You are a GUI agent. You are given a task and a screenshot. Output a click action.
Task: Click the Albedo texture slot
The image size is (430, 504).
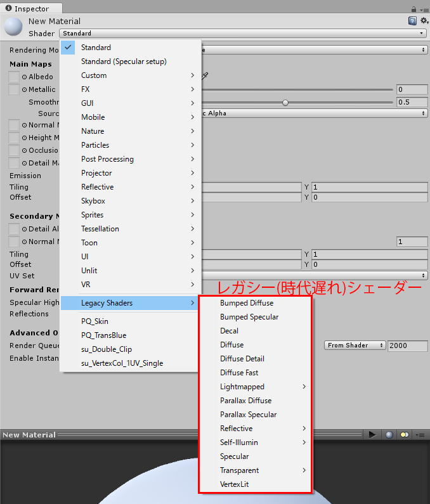coord(14,77)
